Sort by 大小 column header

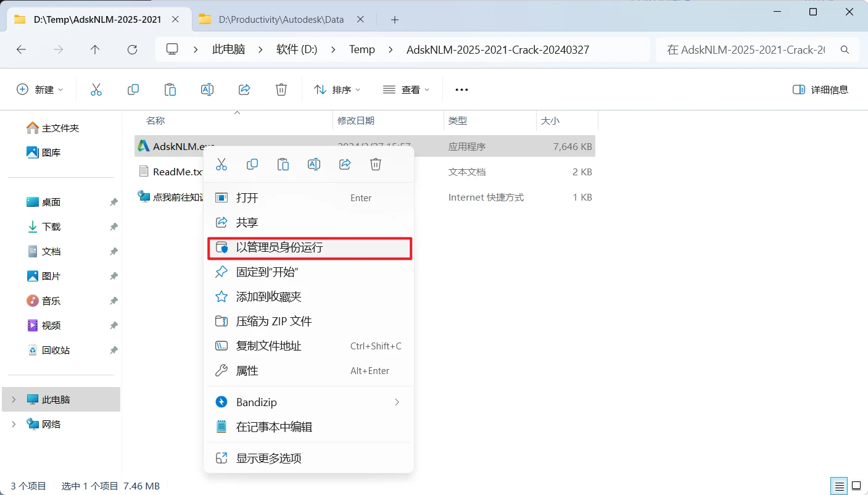550,121
